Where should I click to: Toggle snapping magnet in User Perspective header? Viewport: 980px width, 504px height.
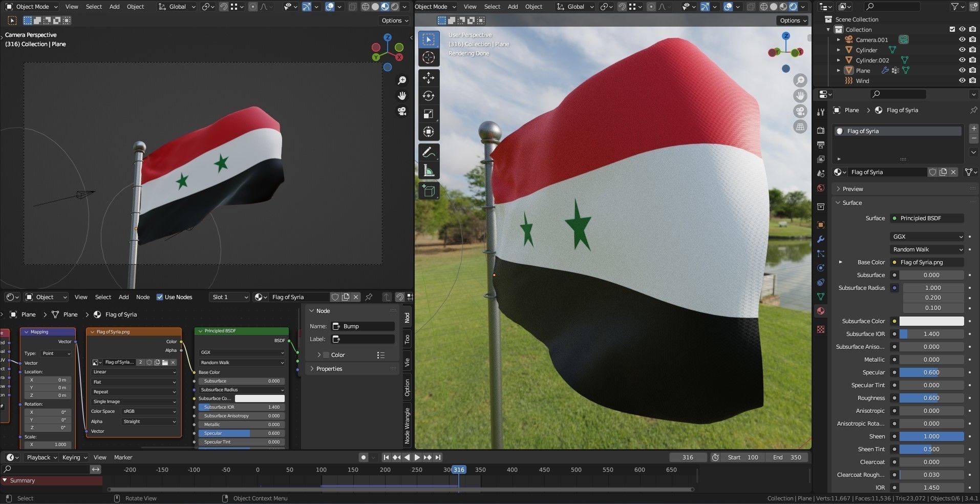click(622, 7)
